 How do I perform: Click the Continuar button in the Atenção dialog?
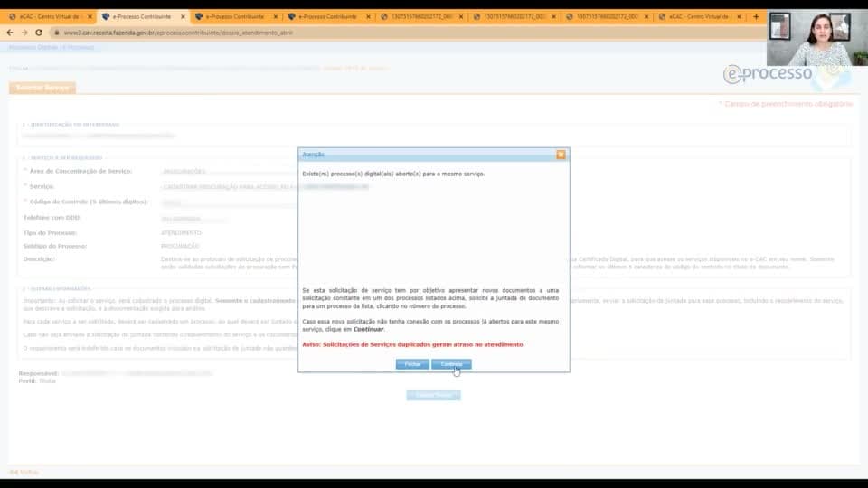[451, 364]
